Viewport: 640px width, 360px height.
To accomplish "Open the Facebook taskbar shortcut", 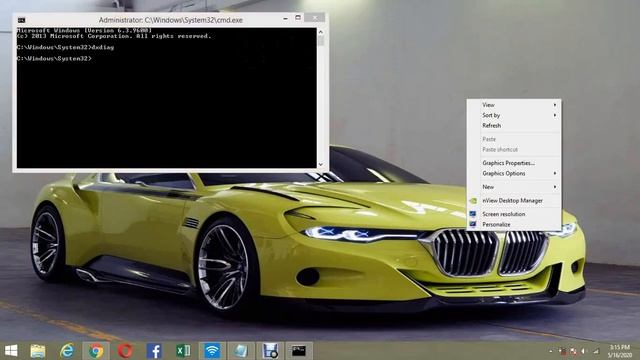I will 154,351.
